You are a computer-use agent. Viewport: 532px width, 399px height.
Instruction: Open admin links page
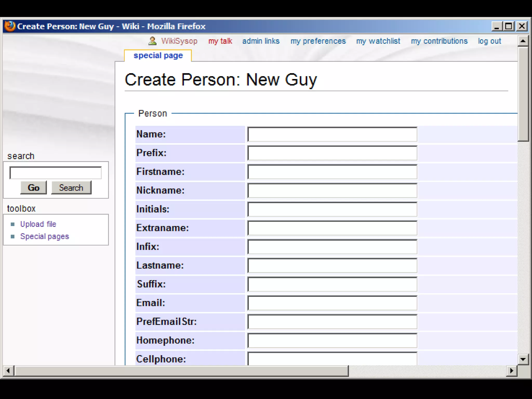pos(261,41)
